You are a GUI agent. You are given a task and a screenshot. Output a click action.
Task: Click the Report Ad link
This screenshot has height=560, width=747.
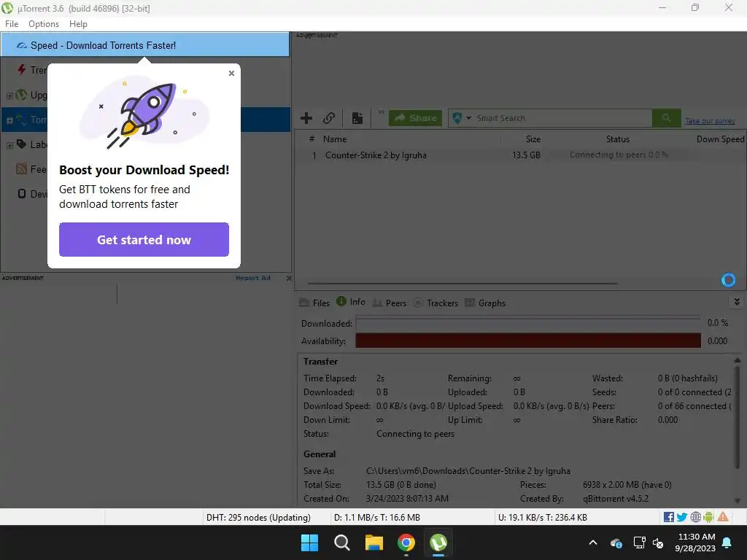pyautogui.click(x=253, y=278)
